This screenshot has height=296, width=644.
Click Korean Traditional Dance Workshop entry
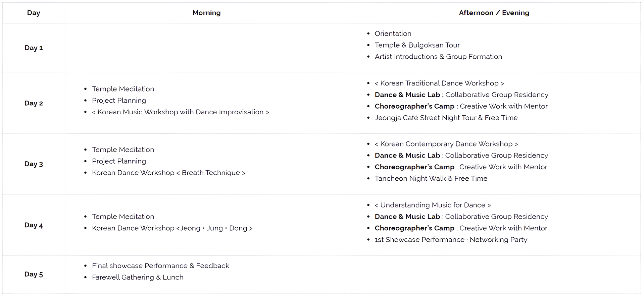tap(439, 83)
